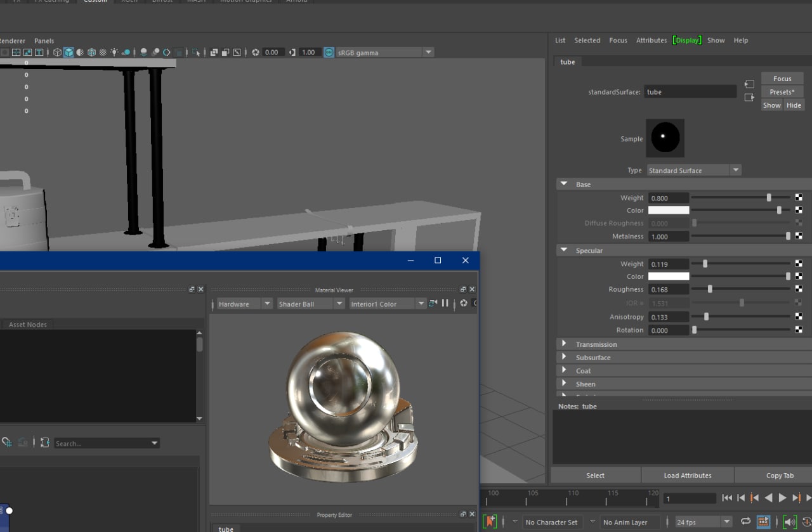Undock the Material Viewer panel
812x532 pixels.
(x=463, y=289)
